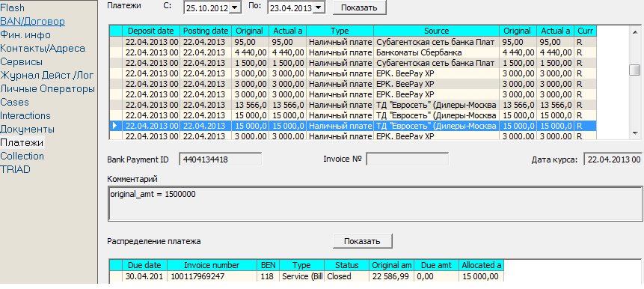The width and height of the screenshot is (644, 289).
Task: Click the Due amt column header
Action: click(x=437, y=265)
